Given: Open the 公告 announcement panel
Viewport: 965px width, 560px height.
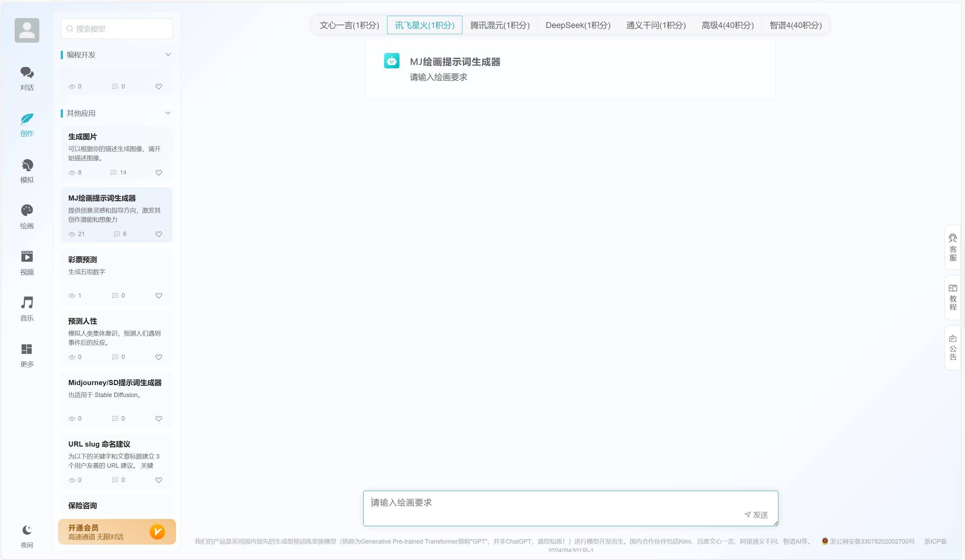Looking at the screenshot, I should coord(953,347).
